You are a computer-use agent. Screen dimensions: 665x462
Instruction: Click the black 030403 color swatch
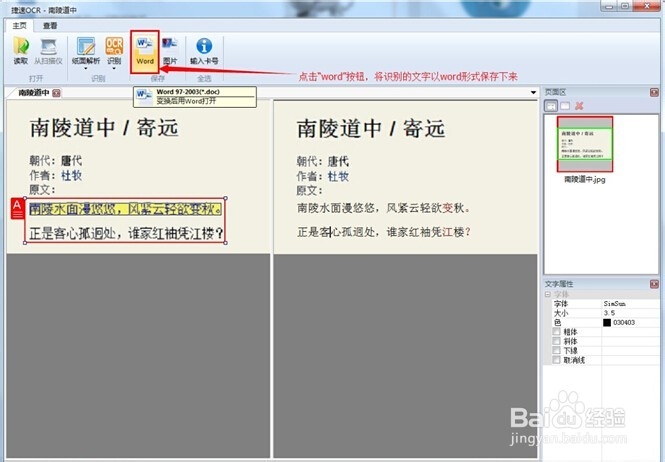pyautogui.click(x=607, y=322)
